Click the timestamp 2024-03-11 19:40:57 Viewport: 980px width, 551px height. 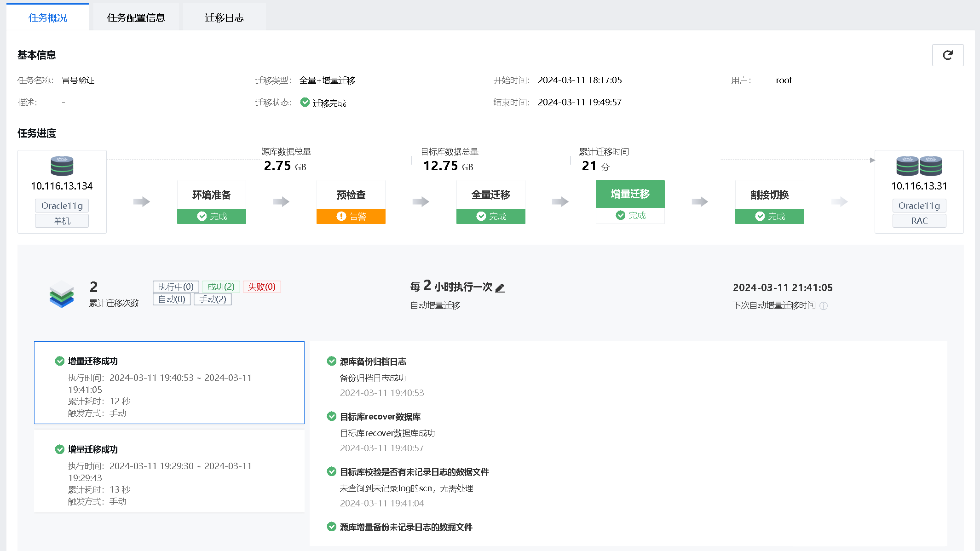point(382,448)
